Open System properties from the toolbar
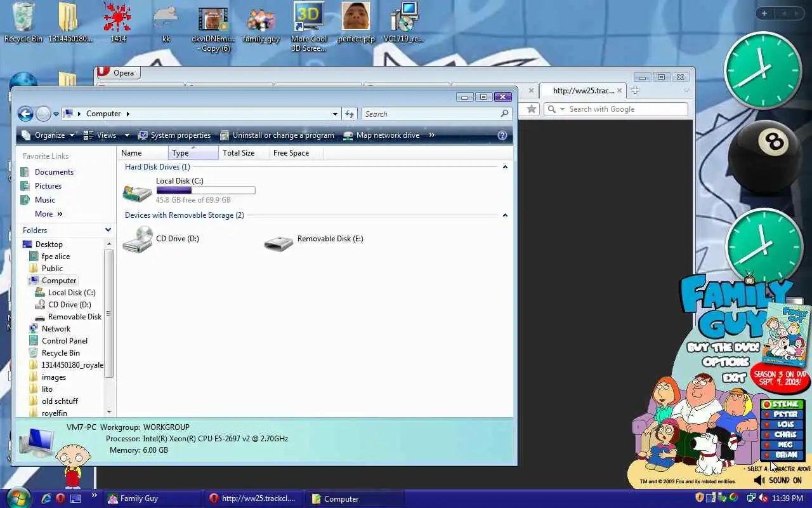812x508 pixels. tap(174, 135)
